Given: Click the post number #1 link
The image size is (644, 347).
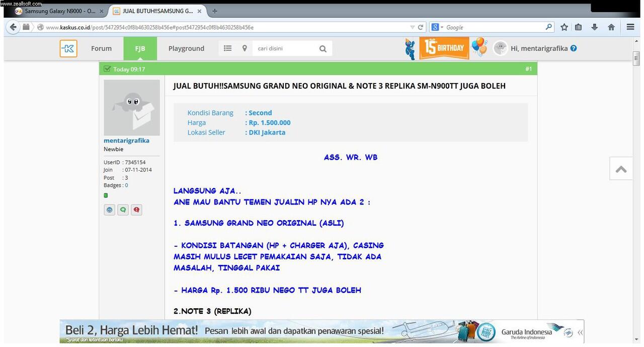Looking at the screenshot, I should pos(528,69).
